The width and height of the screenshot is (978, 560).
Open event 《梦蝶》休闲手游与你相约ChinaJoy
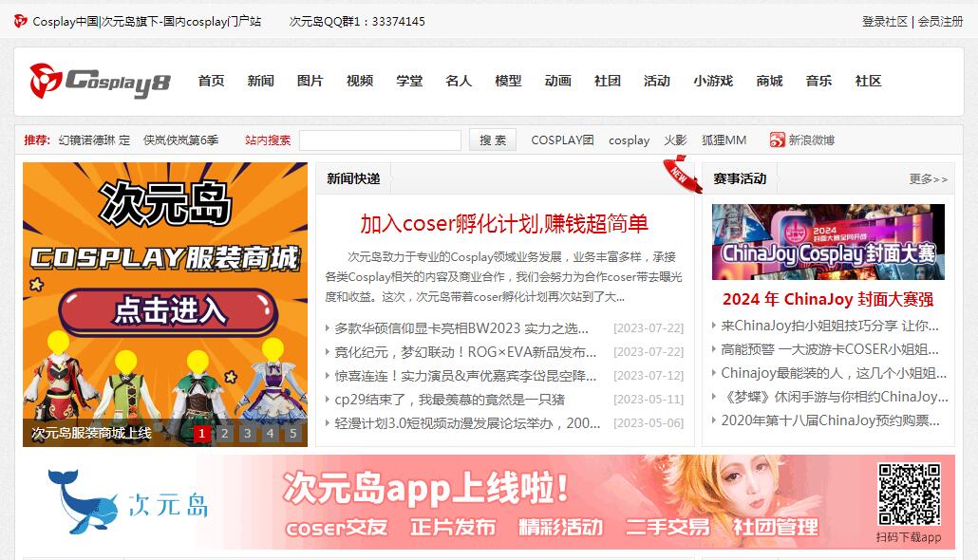835,397
